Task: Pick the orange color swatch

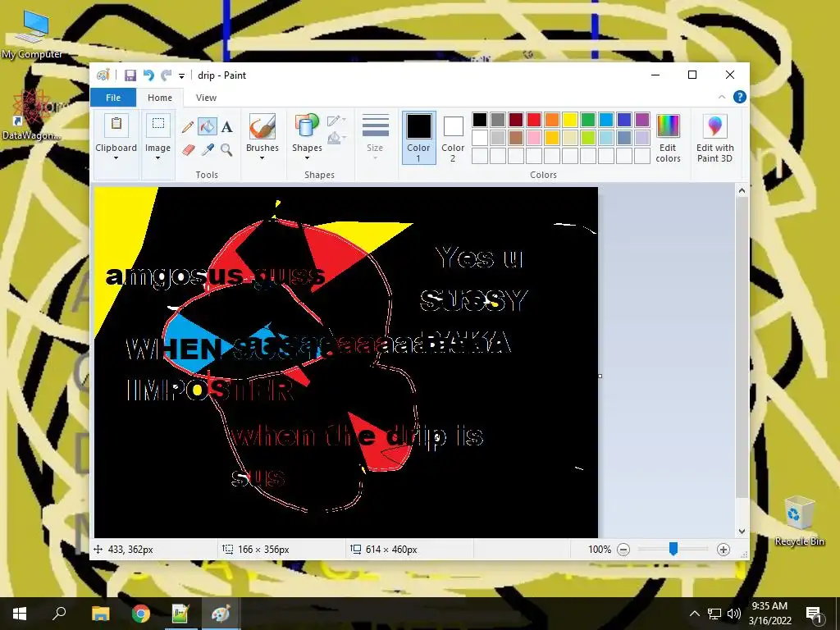Action: (552, 120)
